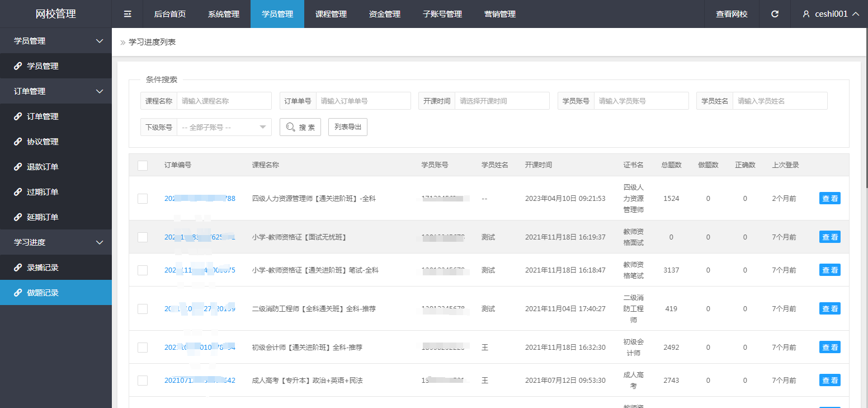Screen dimensions: 868x408
Task: Open 营销管理 top menu
Action: tap(500, 14)
